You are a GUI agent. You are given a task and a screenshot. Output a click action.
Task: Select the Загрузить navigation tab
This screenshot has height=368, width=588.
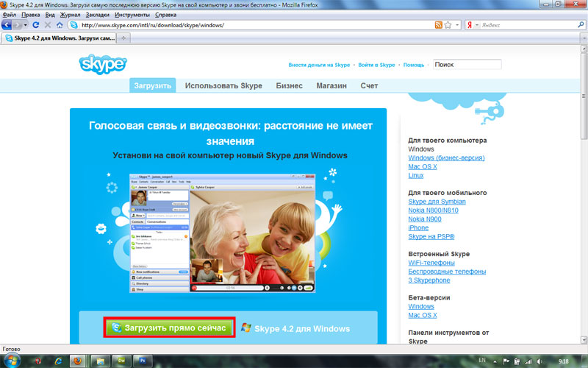point(153,85)
